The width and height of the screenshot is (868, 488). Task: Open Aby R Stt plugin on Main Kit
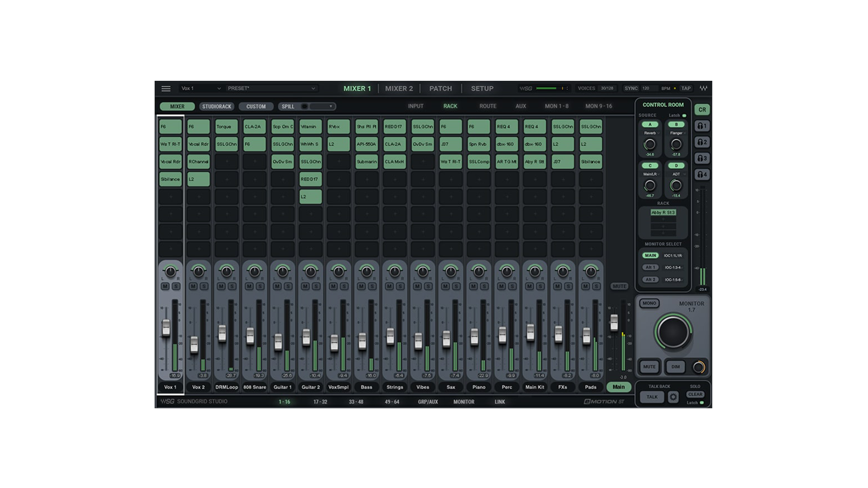(x=535, y=162)
